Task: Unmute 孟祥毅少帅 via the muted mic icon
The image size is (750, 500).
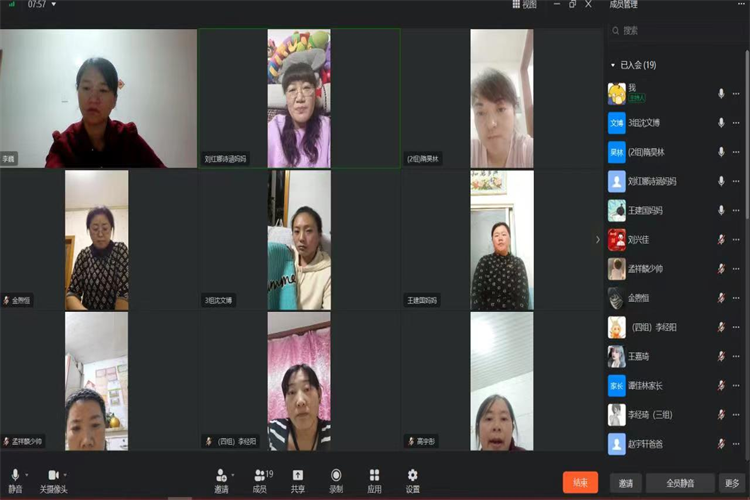Action: click(x=721, y=269)
